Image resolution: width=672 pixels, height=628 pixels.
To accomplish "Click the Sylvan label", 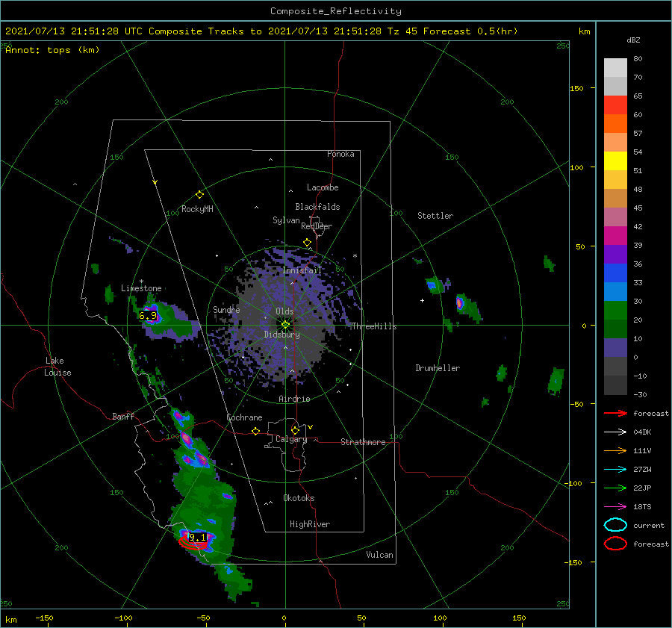I will pyautogui.click(x=286, y=220).
